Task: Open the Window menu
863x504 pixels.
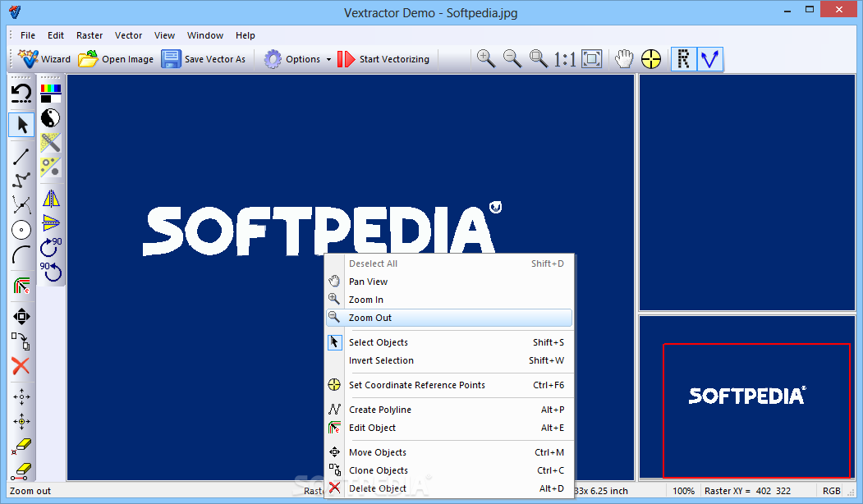Action: pos(205,35)
